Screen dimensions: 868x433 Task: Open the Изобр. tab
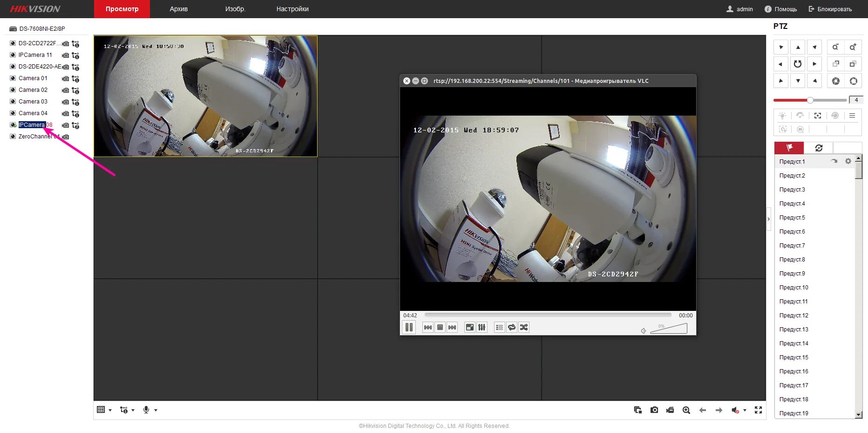235,9
